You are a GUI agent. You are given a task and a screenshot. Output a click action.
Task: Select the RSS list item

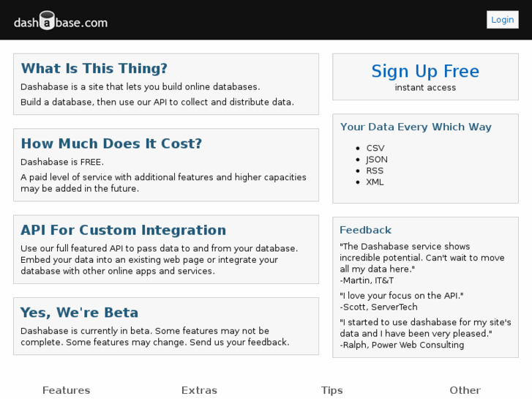pyautogui.click(x=375, y=171)
